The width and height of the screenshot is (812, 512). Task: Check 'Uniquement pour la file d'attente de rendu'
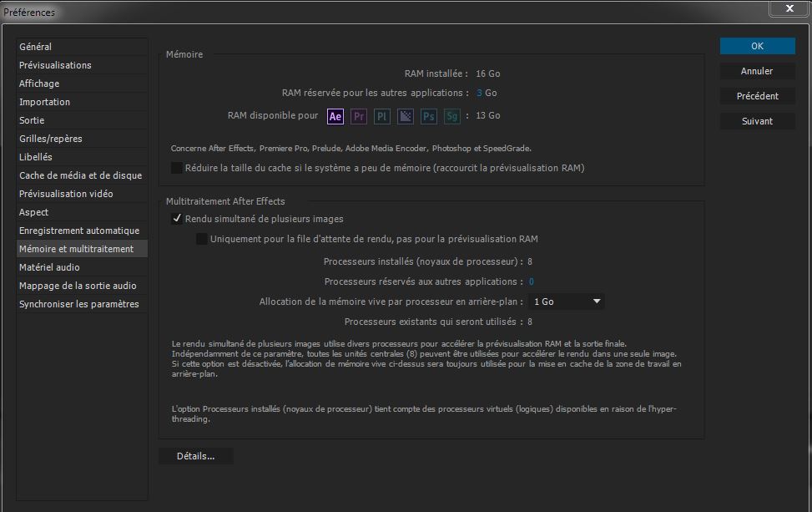[201, 239]
